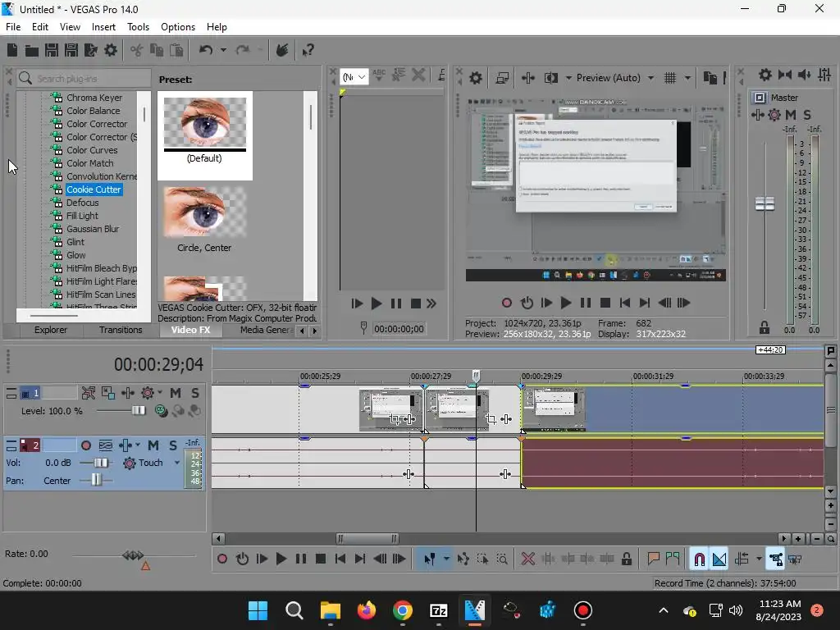Screen dimensions: 840x630
Task: Toggle Automatic Crossfades button
Action: 719,559
